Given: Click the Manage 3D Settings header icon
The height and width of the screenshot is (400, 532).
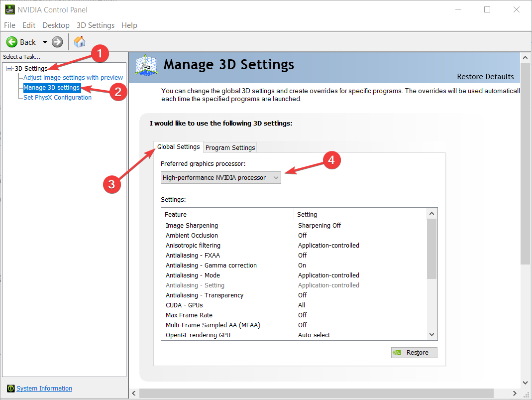Looking at the screenshot, I should [x=146, y=65].
